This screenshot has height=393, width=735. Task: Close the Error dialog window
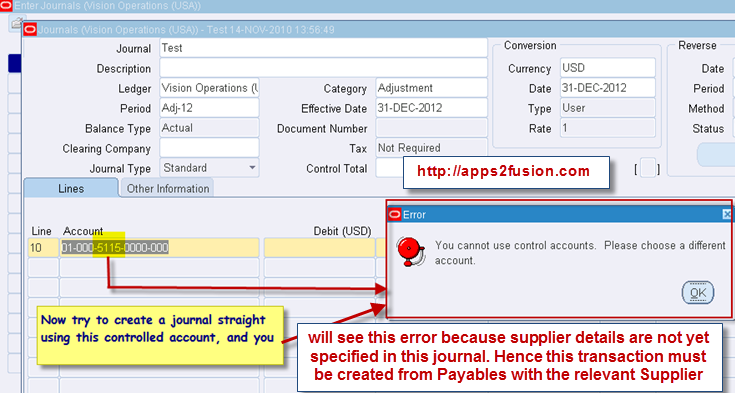(727, 214)
